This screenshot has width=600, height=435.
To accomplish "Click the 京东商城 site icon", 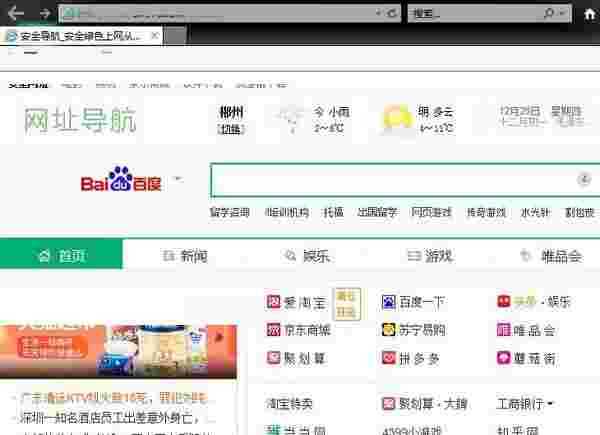I will coord(273,330).
